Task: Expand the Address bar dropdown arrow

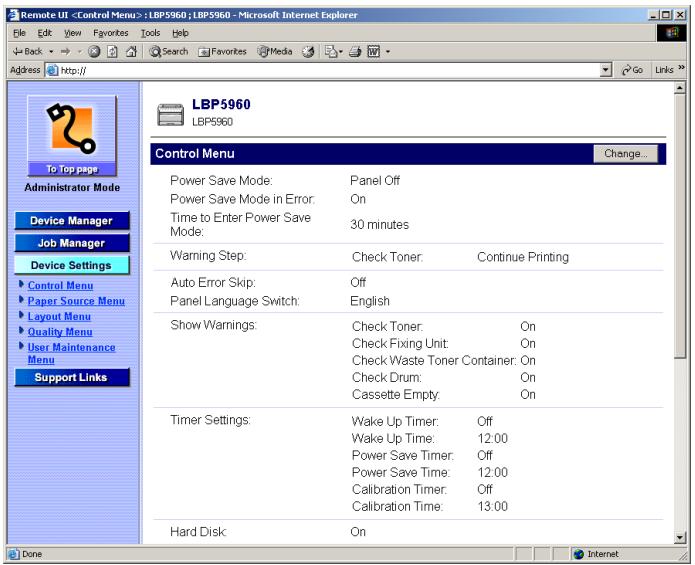Action: click(x=605, y=70)
